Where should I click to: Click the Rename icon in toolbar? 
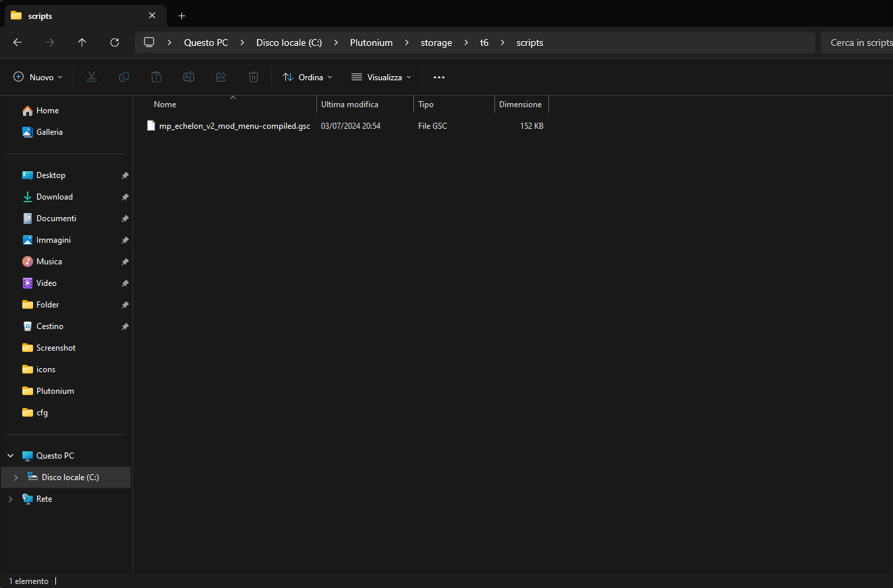[x=189, y=78]
